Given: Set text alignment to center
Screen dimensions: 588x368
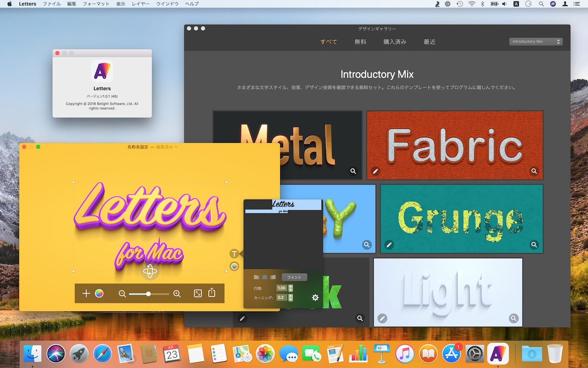Looking at the screenshot, I should [x=265, y=277].
